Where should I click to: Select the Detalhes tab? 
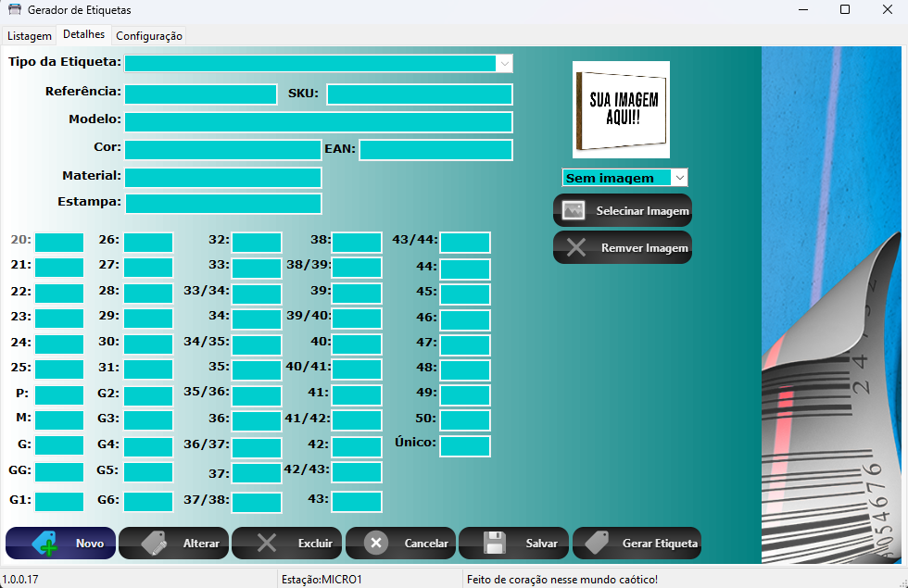tap(83, 35)
